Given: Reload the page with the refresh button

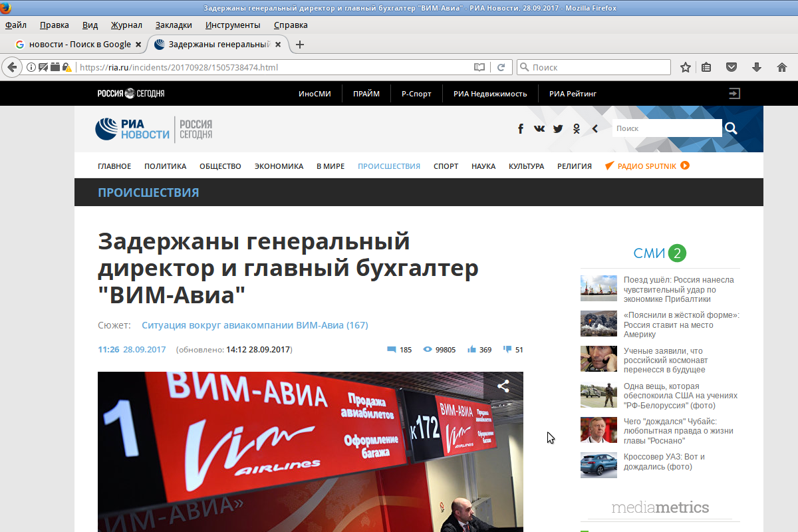Looking at the screenshot, I should coord(501,67).
